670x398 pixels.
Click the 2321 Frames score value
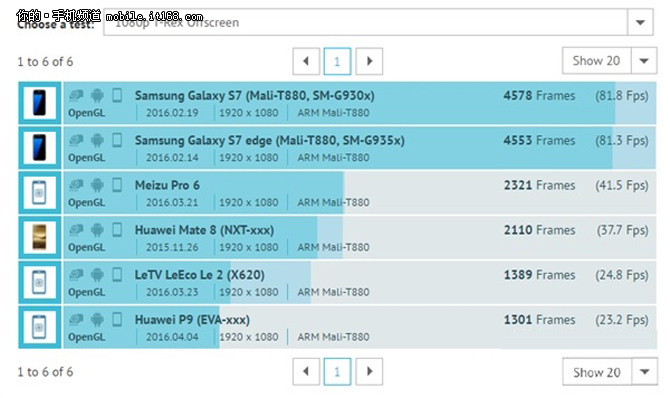tap(539, 185)
